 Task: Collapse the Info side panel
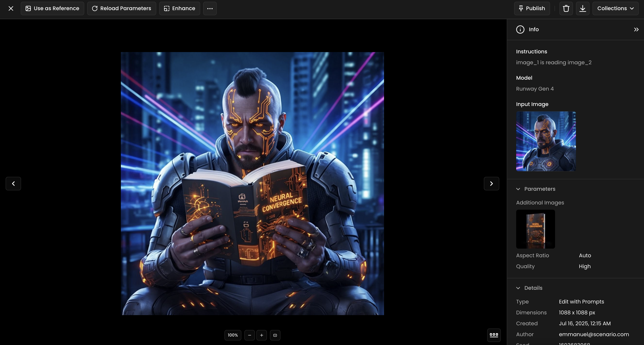click(x=636, y=30)
